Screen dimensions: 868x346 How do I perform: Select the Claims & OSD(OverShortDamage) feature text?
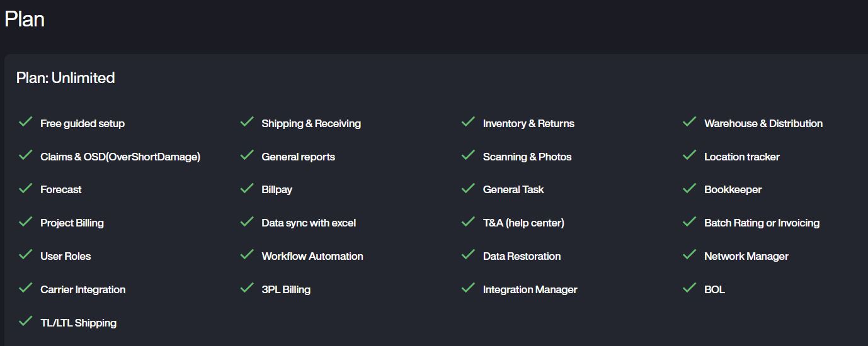coord(120,157)
